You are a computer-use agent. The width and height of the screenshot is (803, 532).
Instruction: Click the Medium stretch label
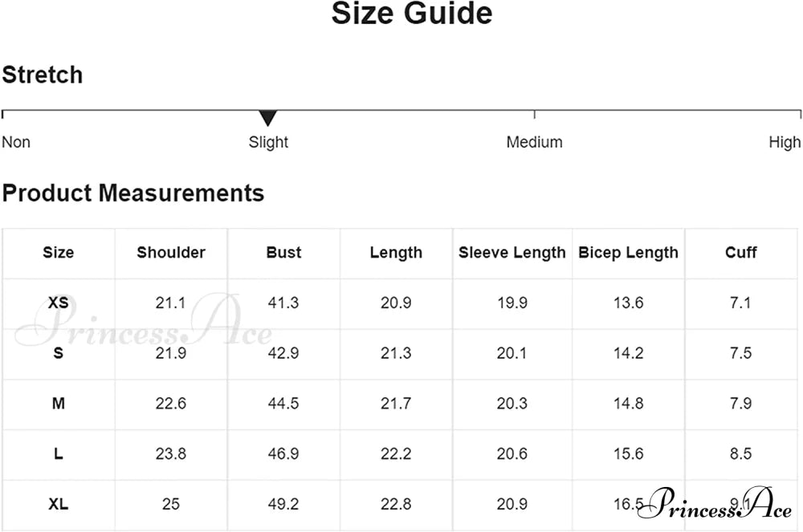point(534,142)
